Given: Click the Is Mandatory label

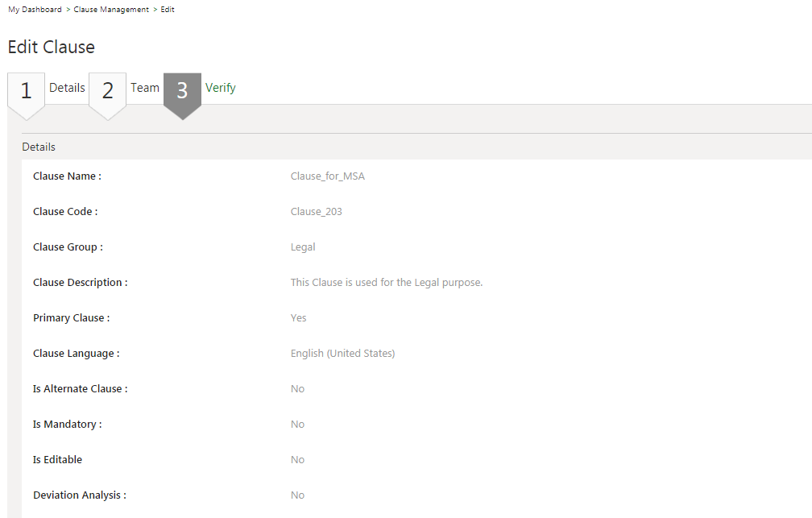Looking at the screenshot, I should 67,425.
